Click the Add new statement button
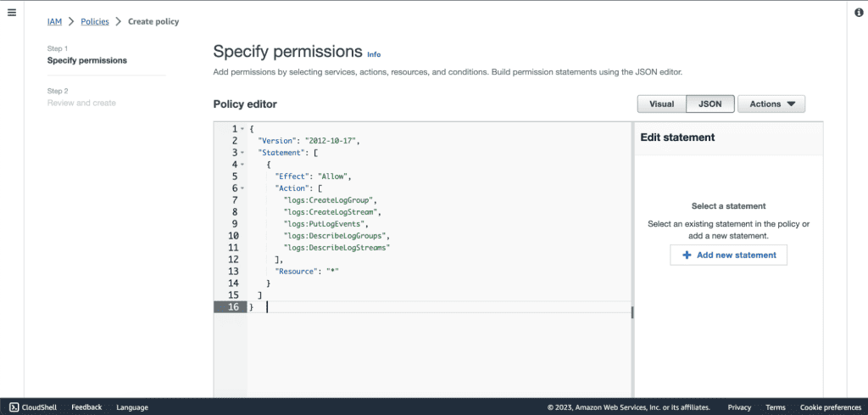This screenshot has height=415, width=868. (728, 255)
